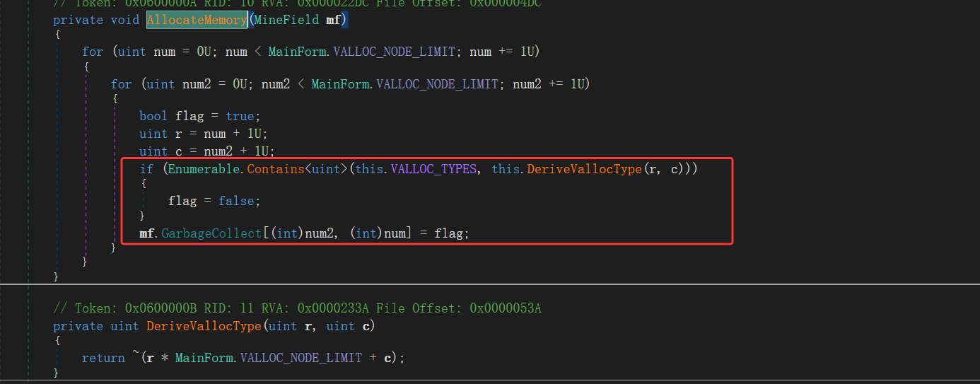980x384 pixels.
Task: Click the return keyword in DeriveVallocType
Action: (x=103, y=358)
